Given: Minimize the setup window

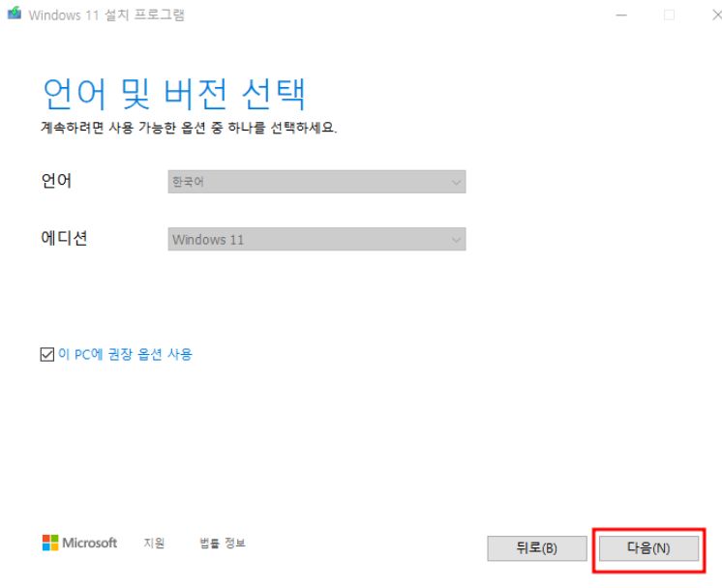Looking at the screenshot, I should point(621,15).
